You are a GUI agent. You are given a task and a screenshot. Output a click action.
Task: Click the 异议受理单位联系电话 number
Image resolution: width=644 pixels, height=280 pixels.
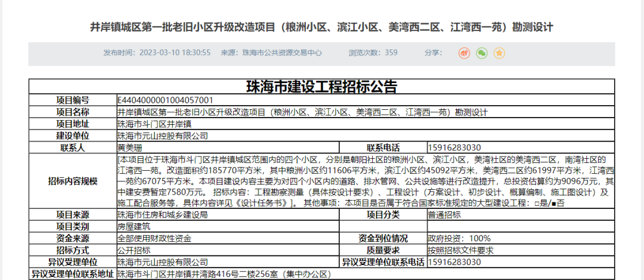pos(454,262)
